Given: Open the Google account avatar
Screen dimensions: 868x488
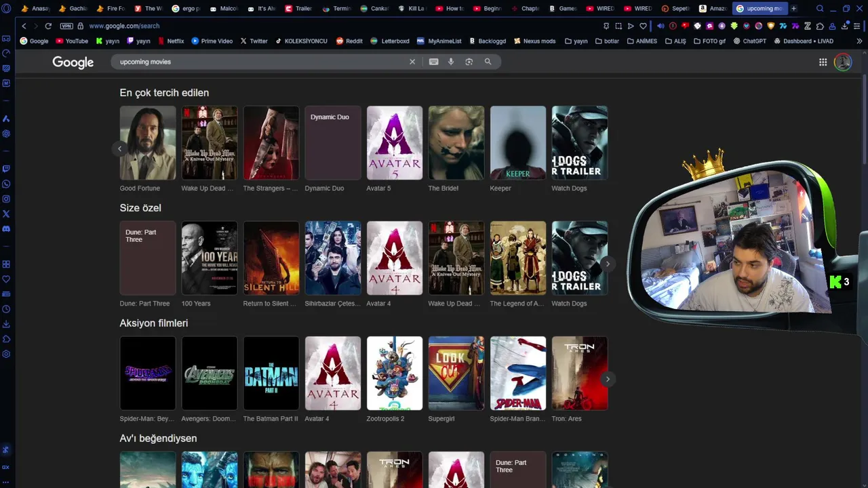Looking at the screenshot, I should click(x=843, y=62).
